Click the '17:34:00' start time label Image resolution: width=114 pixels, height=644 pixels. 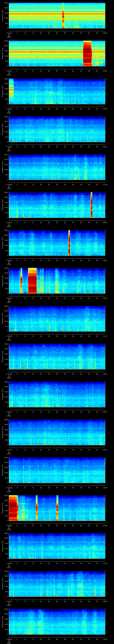tap(9, 487)
